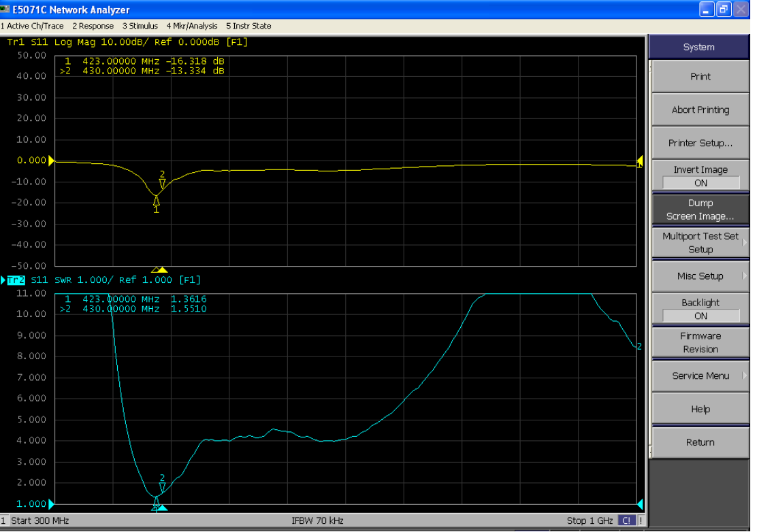Click the Print softkey
Image resolution: width=759 pixels, height=532 pixels.
700,76
